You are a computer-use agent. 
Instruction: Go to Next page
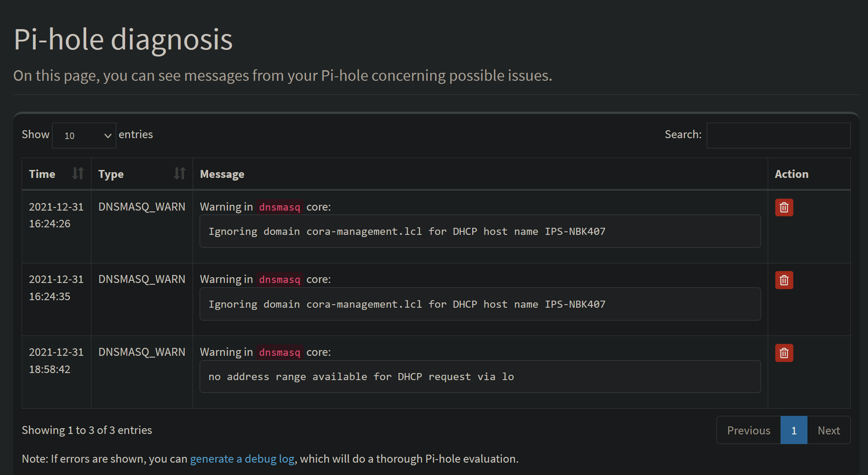829,430
